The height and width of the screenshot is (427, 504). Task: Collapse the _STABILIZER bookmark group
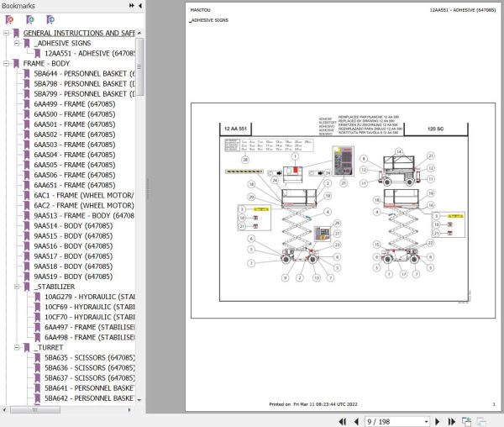pos(17,287)
